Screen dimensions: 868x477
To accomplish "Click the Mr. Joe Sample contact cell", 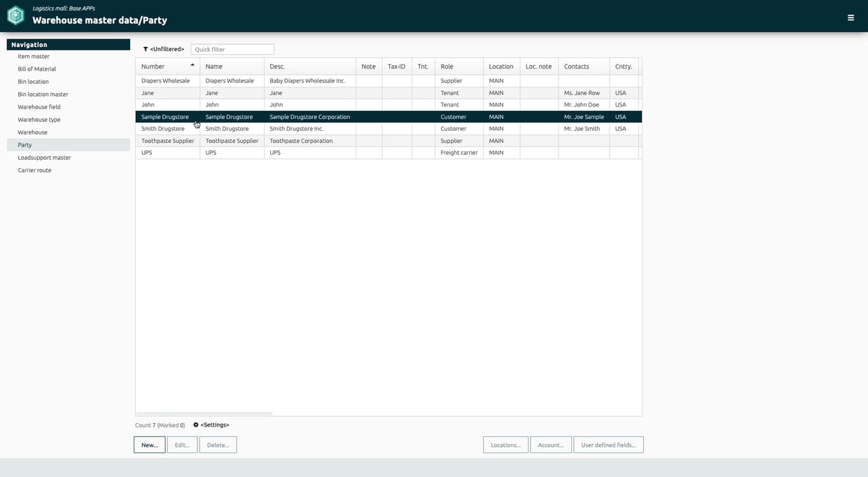I will click(584, 117).
